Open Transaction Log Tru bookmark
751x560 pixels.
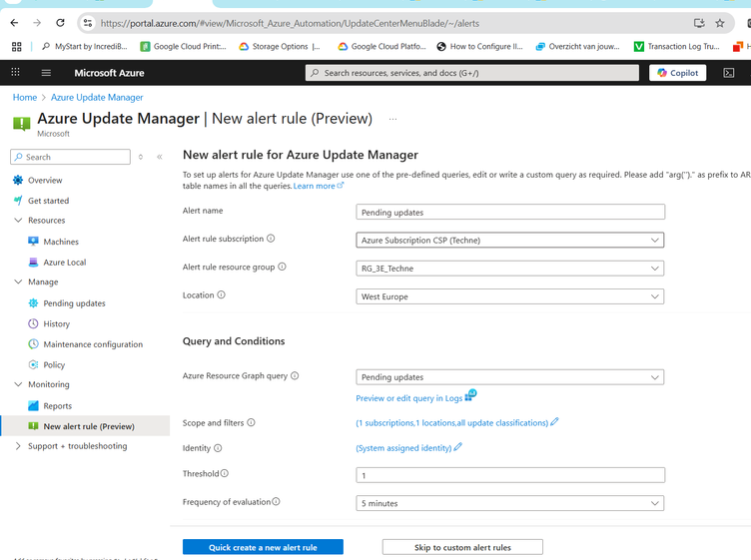coord(677,47)
